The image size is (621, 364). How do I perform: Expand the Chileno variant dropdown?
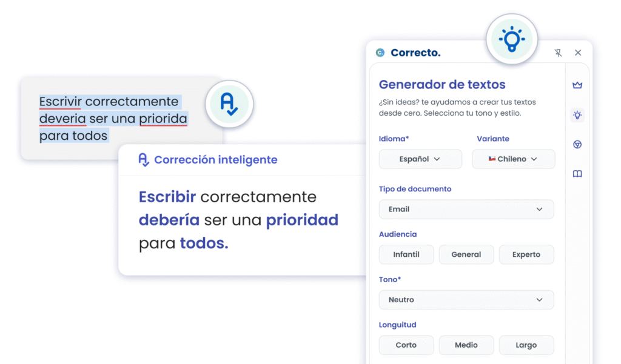514,159
